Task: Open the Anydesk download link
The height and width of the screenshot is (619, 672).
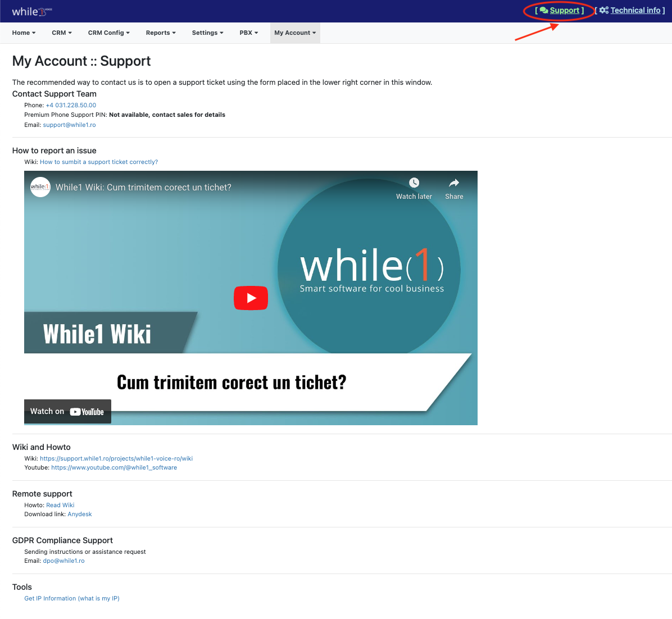Action: click(x=80, y=515)
